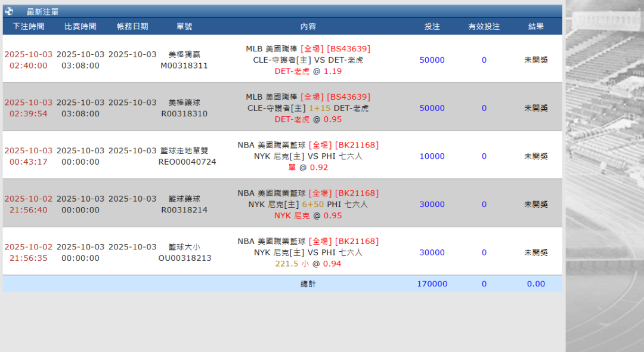The width and height of the screenshot is (644, 352).
Task: Click the 單號 column header
Action: (184, 26)
